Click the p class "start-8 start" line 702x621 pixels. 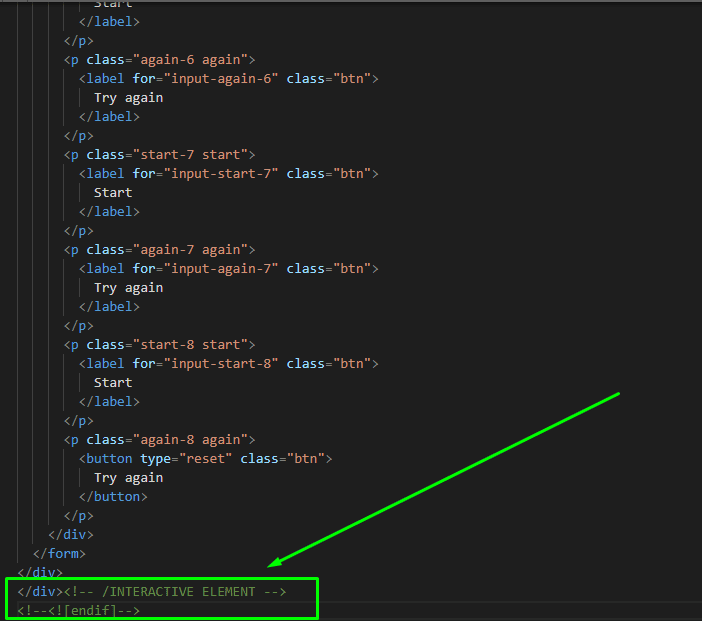(x=160, y=345)
